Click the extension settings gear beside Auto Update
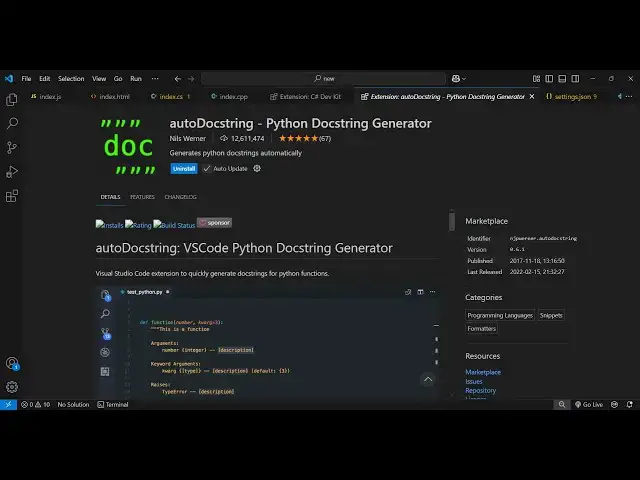Image resolution: width=640 pixels, height=480 pixels. click(x=257, y=168)
